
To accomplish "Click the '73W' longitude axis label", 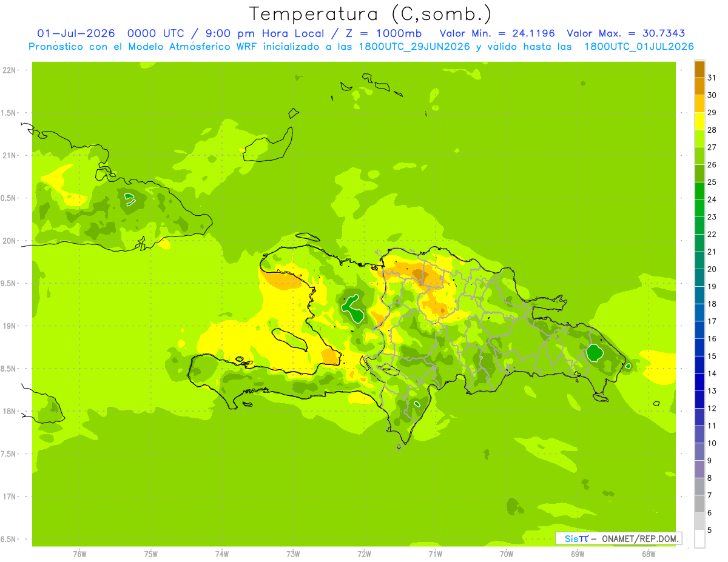I will (293, 554).
